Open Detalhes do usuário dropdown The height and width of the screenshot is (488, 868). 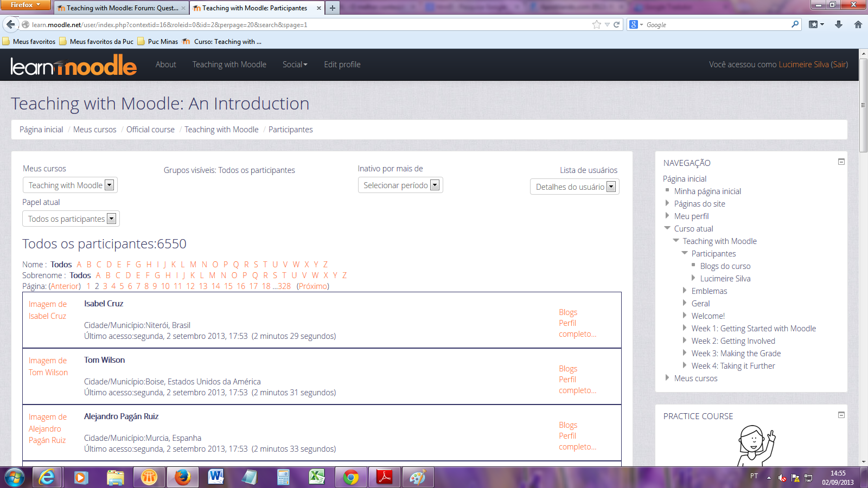[x=575, y=187]
